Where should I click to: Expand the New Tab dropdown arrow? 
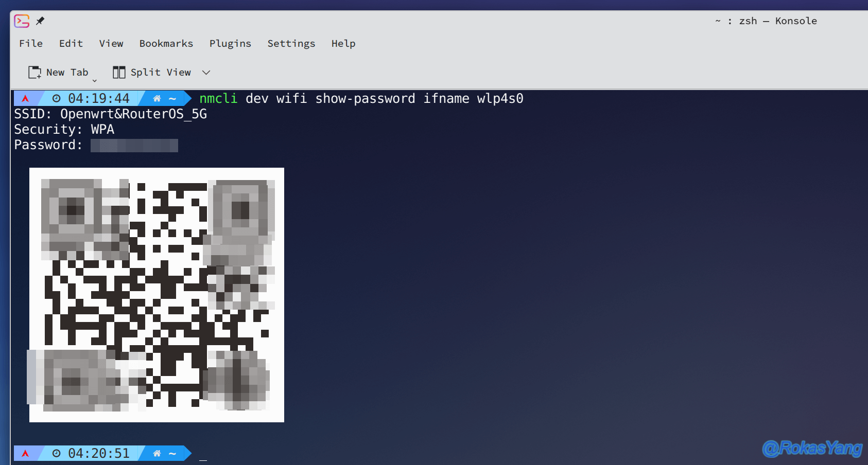tap(95, 80)
